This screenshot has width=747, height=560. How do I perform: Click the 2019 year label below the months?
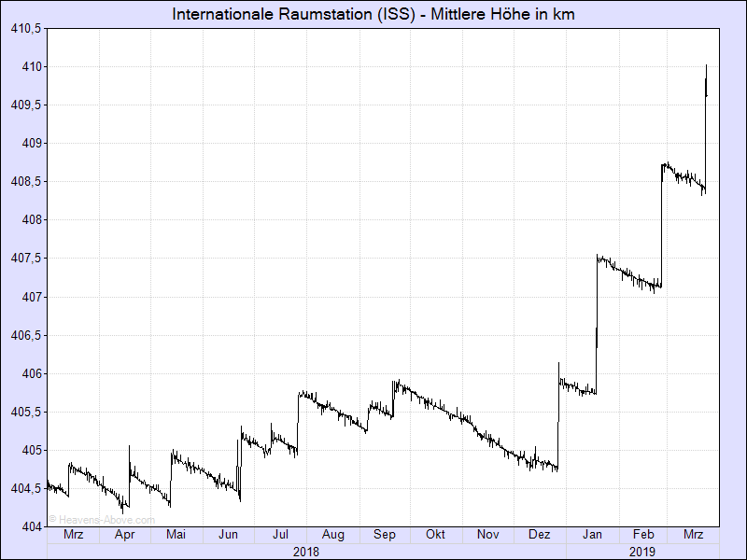(x=641, y=552)
